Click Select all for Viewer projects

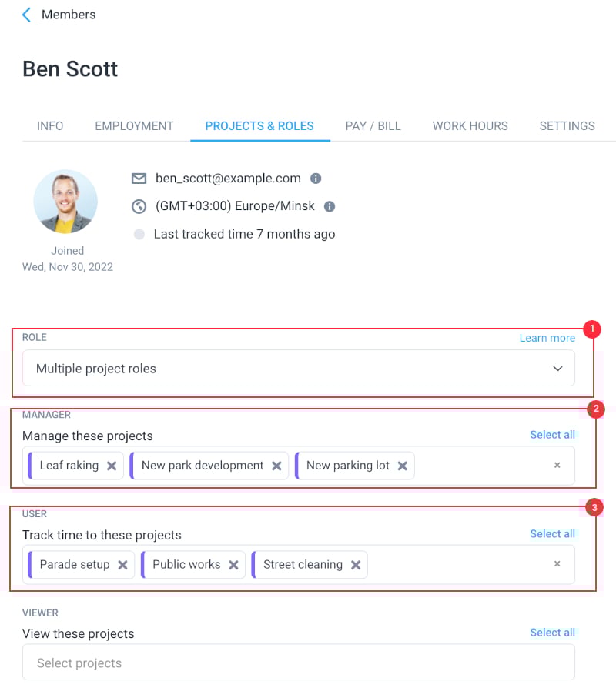point(552,633)
